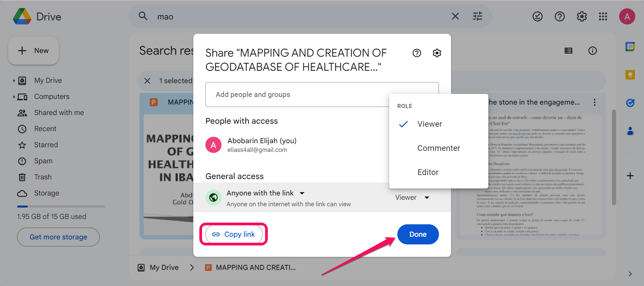Expand side panel chevron at bottom right

[630, 274]
